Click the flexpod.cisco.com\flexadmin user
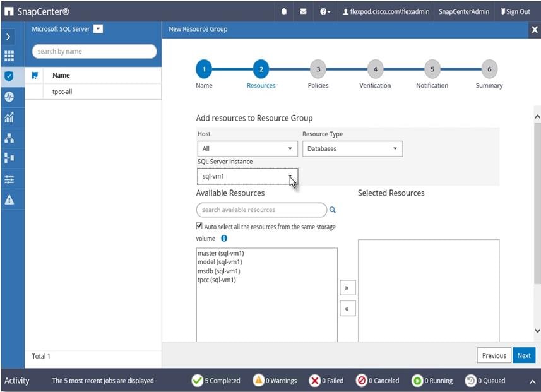541x392 pixels. click(x=386, y=12)
